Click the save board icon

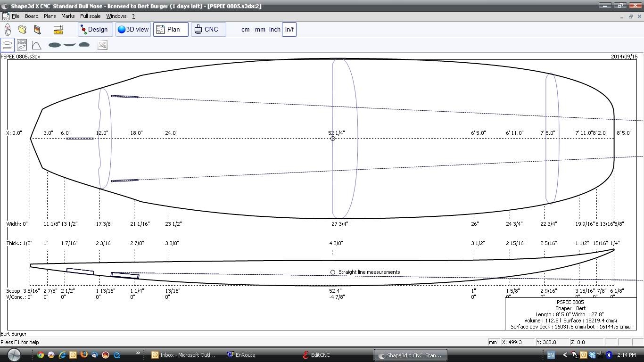(x=37, y=30)
